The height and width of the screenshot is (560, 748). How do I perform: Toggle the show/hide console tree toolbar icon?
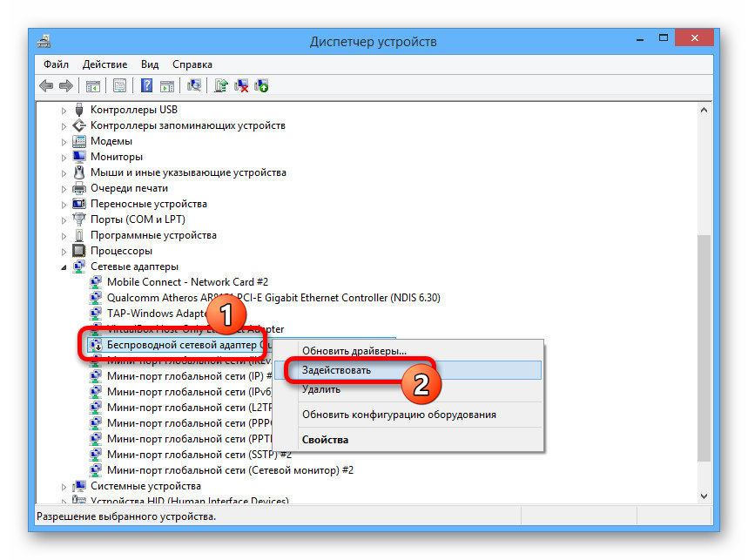coord(92,86)
